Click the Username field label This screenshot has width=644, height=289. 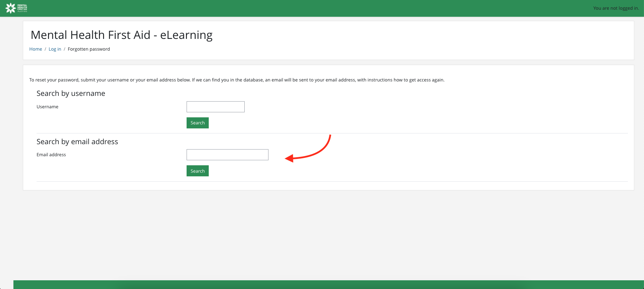click(x=47, y=107)
